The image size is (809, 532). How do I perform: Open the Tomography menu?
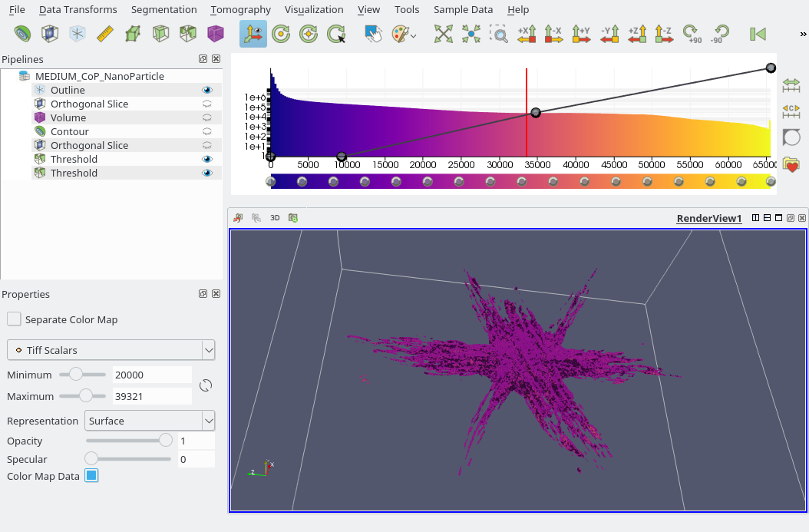pyautogui.click(x=240, y=9)
